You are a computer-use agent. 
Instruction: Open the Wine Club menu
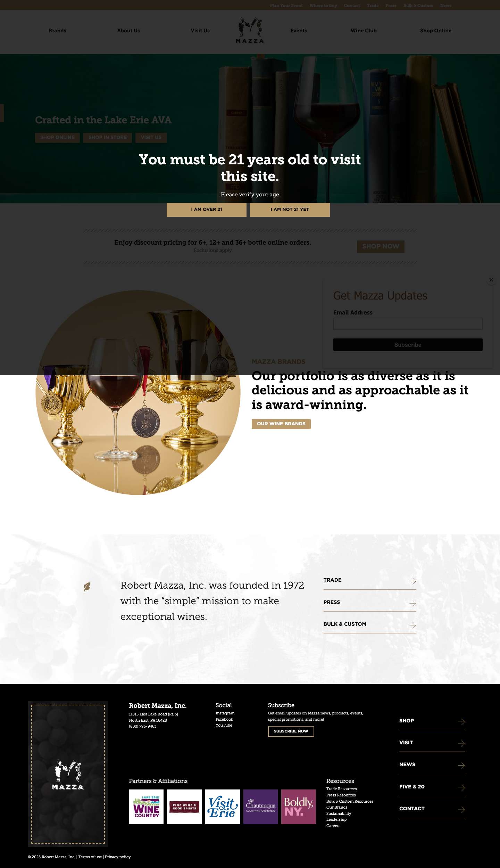pyautogui.click(x=364, y=31)
